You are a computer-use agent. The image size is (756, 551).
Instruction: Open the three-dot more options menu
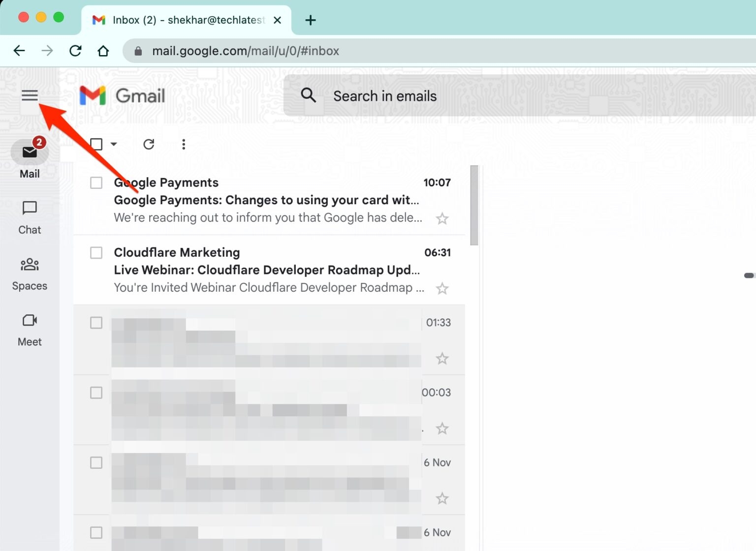tap(183, 144)
